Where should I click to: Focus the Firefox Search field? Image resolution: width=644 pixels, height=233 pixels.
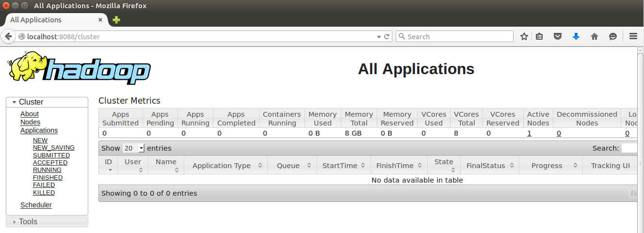pos(454,36)
